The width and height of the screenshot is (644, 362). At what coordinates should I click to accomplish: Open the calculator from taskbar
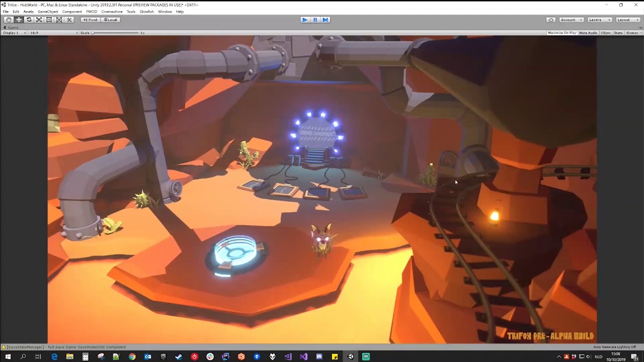point(85,356)
